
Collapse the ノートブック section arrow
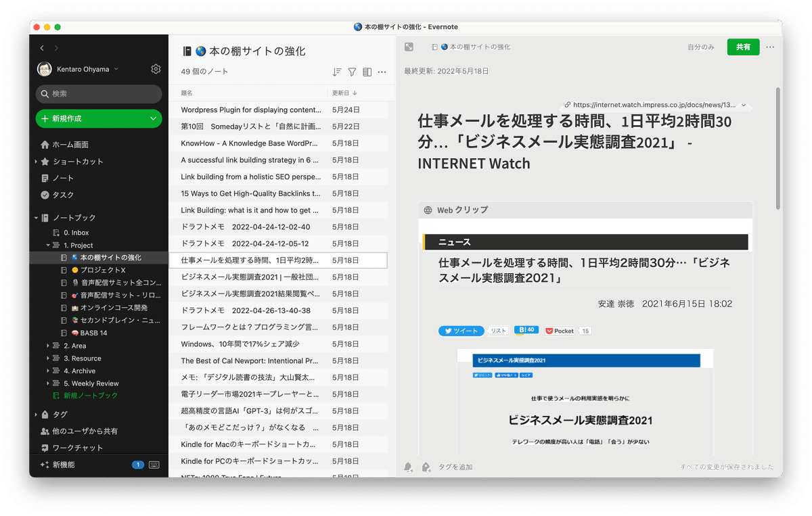[36, 218]
